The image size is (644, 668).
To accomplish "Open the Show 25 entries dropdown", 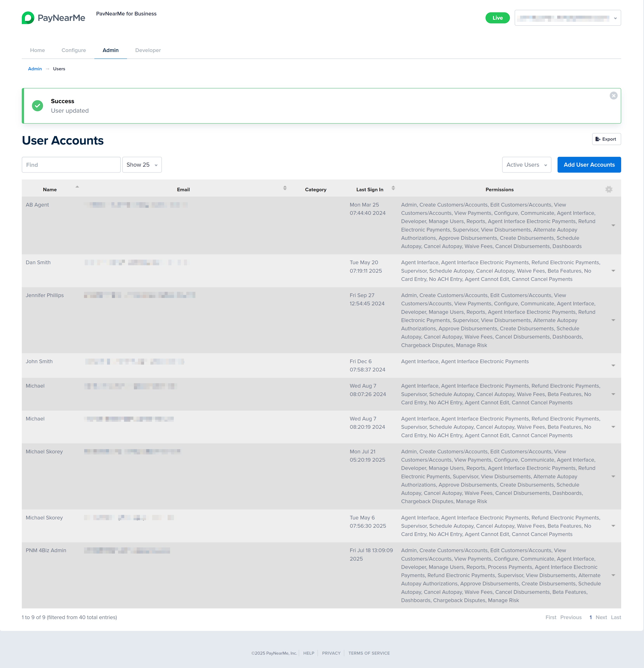I will [142, 165].
